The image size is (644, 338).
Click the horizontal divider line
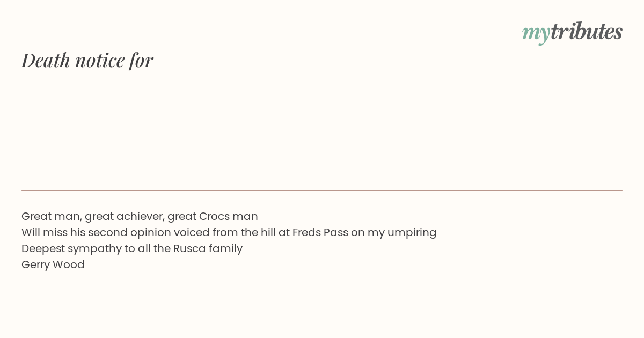(322, 190)
